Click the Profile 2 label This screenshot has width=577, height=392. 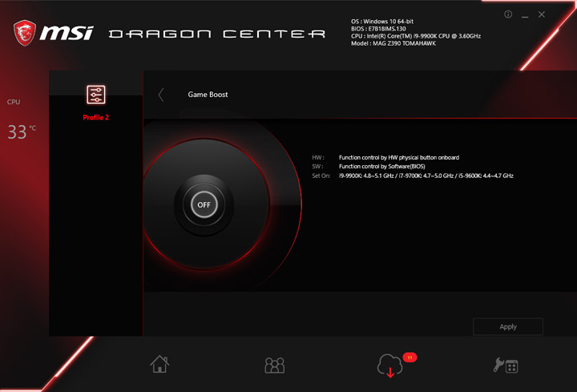point(95,117)
